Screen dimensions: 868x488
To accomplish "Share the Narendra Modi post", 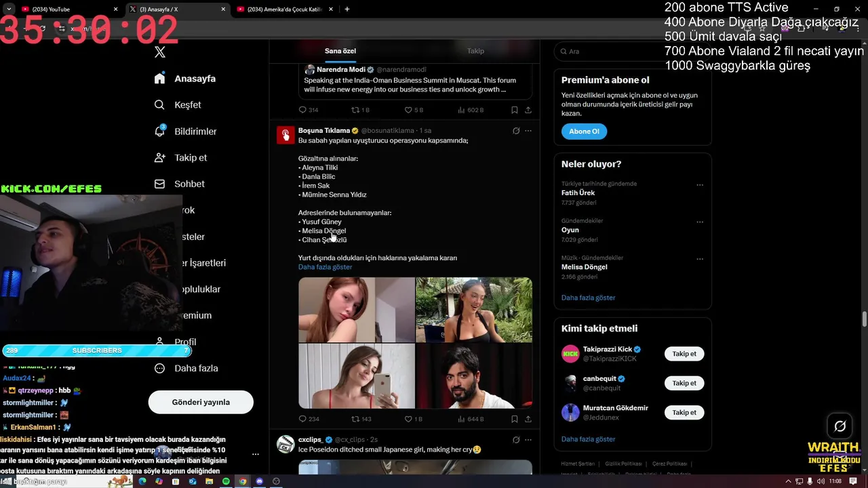I will click(x=528, y=110).
